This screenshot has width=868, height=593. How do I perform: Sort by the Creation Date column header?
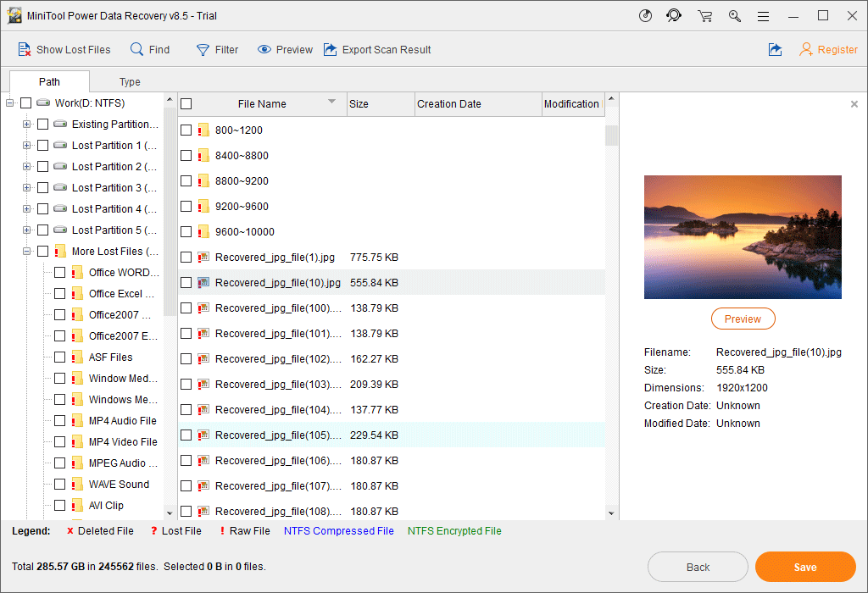click(478, 104)
